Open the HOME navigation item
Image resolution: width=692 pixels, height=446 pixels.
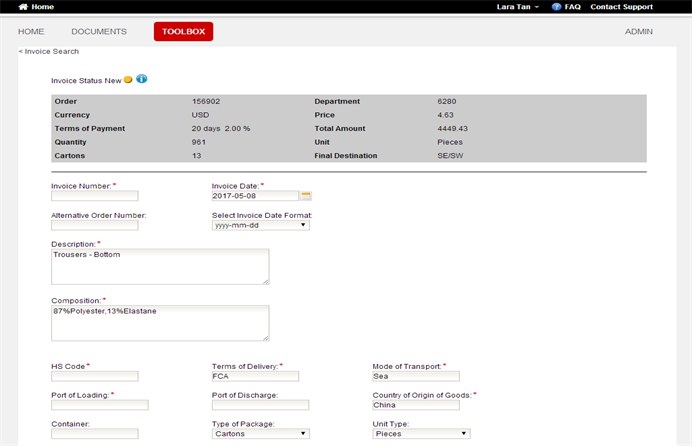pyautogui.click(x=31, y=32)
